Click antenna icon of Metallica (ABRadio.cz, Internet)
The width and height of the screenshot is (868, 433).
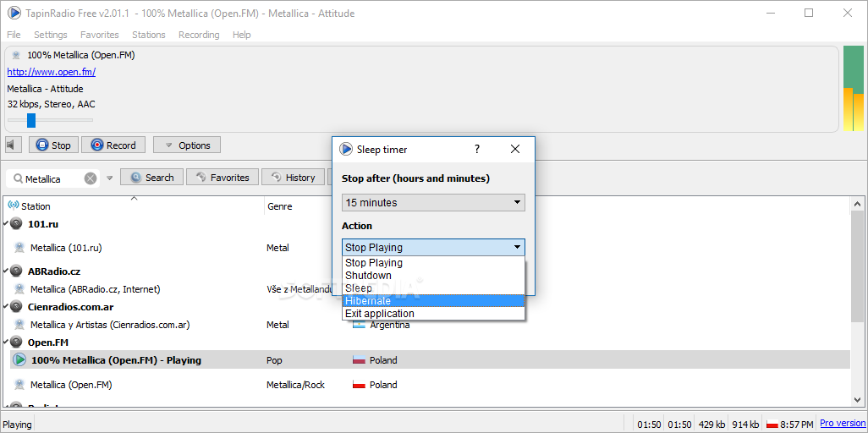point(19,289)
